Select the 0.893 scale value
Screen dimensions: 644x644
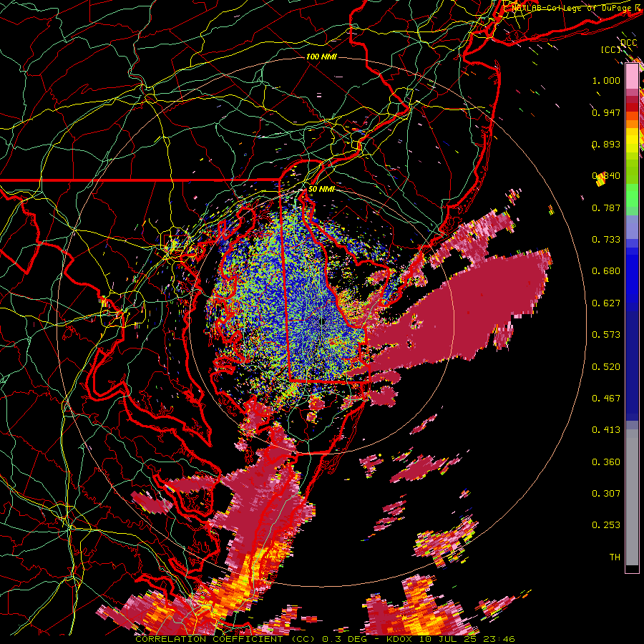(606, 144)
